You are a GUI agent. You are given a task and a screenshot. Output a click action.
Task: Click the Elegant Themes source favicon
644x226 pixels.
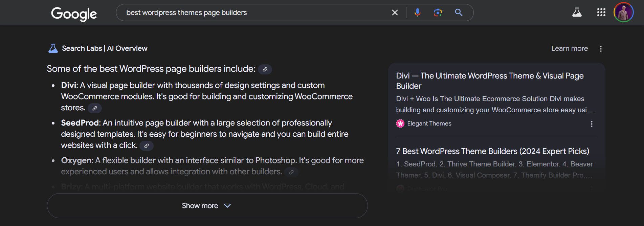point(400,123)
